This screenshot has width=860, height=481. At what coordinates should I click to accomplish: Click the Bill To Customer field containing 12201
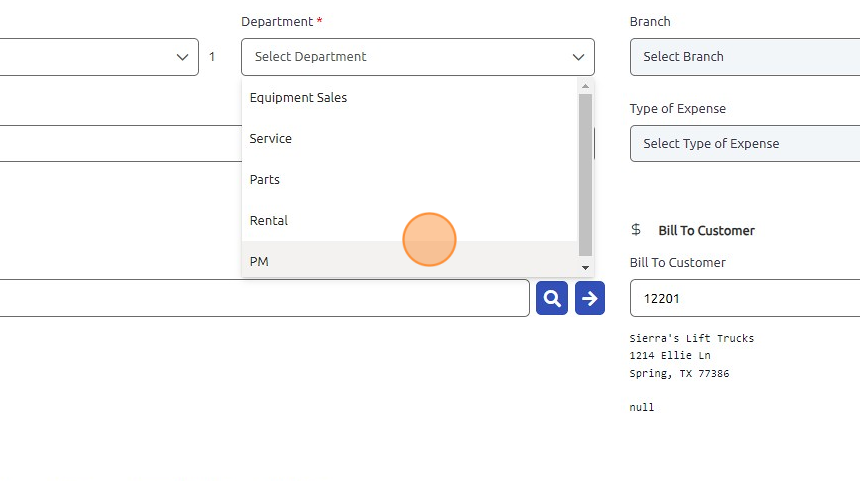click(745, 298)
